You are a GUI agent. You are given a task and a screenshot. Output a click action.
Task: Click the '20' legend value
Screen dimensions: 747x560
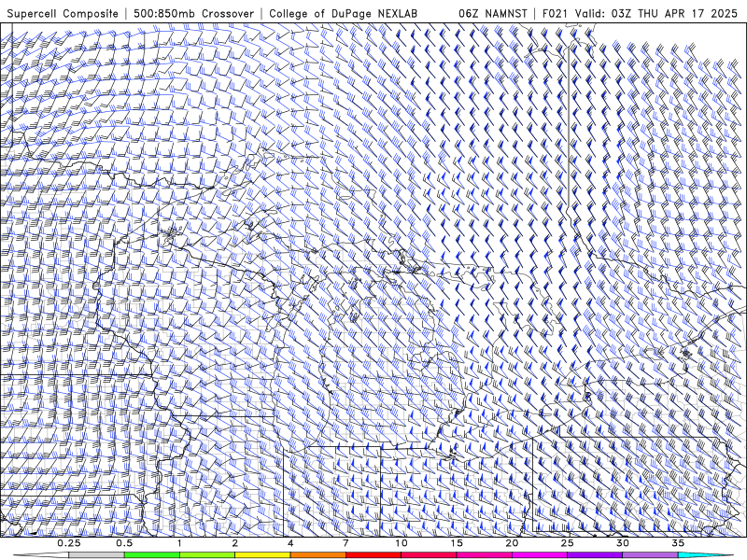click(x=512, y=543)
